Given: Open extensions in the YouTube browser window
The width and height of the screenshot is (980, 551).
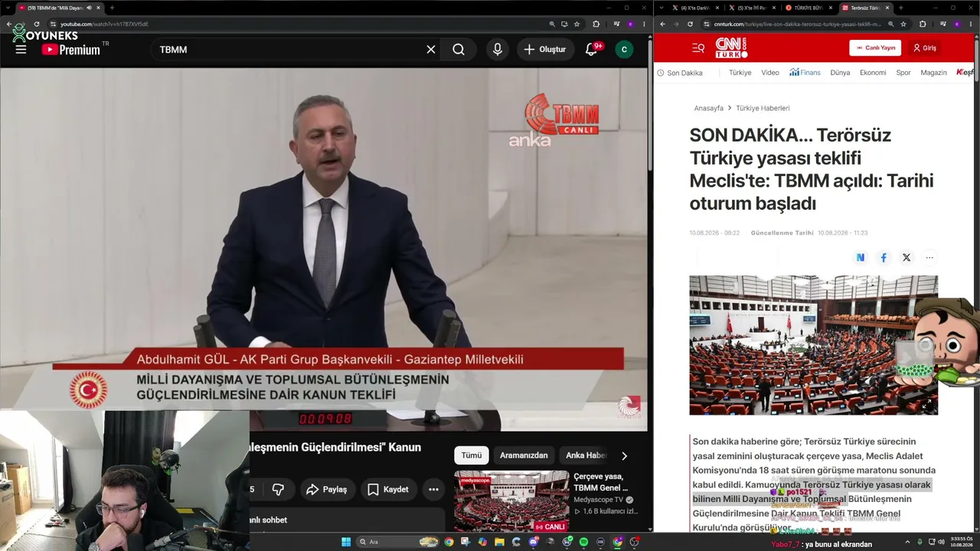Looking at the screenshot, I should coord(596,24).
